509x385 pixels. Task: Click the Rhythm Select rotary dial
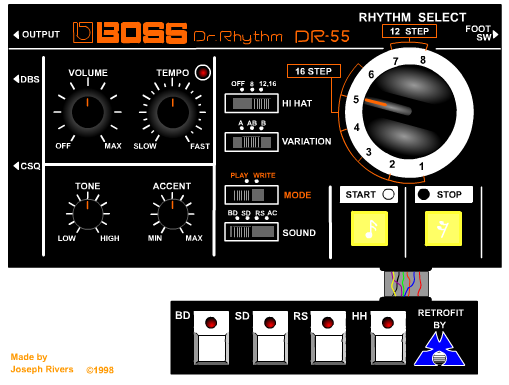point(409,112)
